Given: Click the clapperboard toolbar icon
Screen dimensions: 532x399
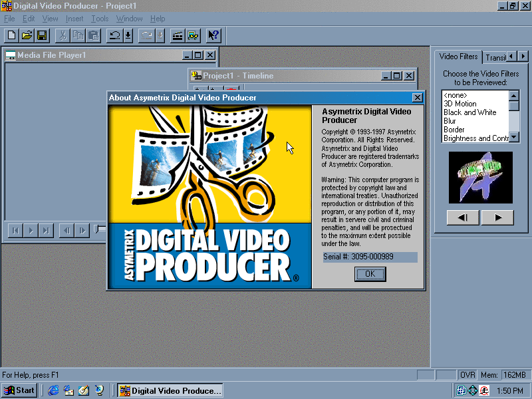Looking at the screenshot, I should 178,36.
